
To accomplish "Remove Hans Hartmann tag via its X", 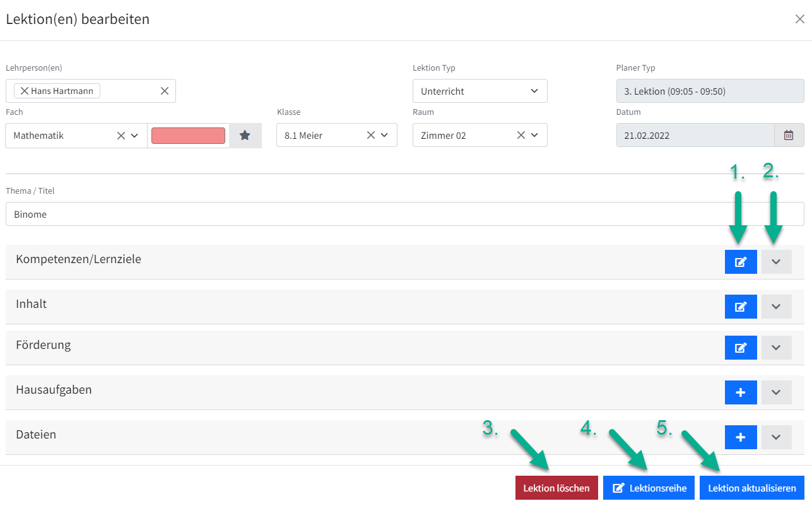I will [25, 91].
